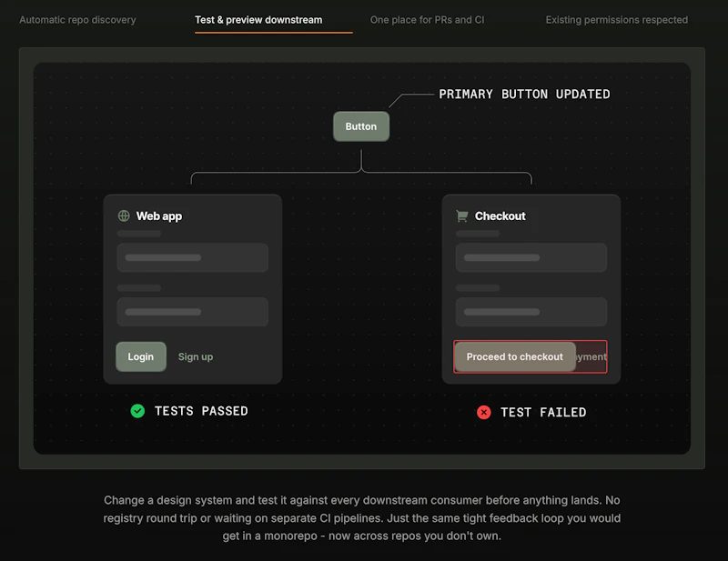This screenshot has height=561, width=728.
Task: Open Existing permissions respected tab
Action: [x=617, y=20]
